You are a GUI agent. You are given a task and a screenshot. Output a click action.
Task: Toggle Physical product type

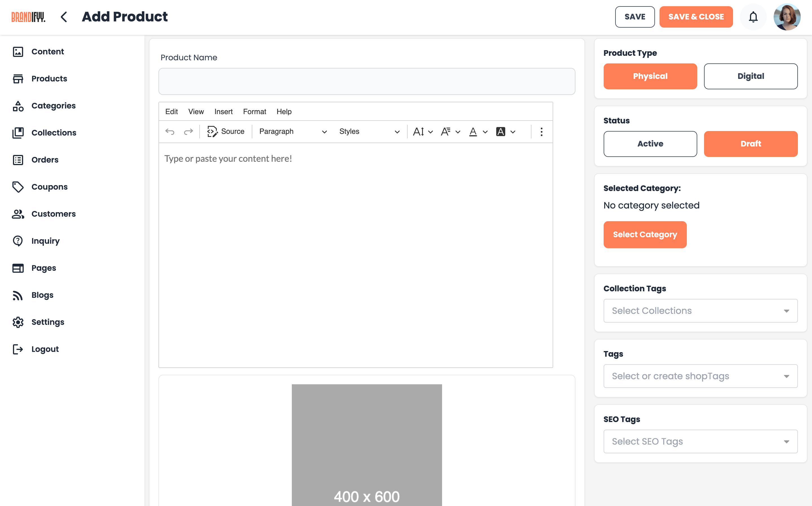click(650, 76)
